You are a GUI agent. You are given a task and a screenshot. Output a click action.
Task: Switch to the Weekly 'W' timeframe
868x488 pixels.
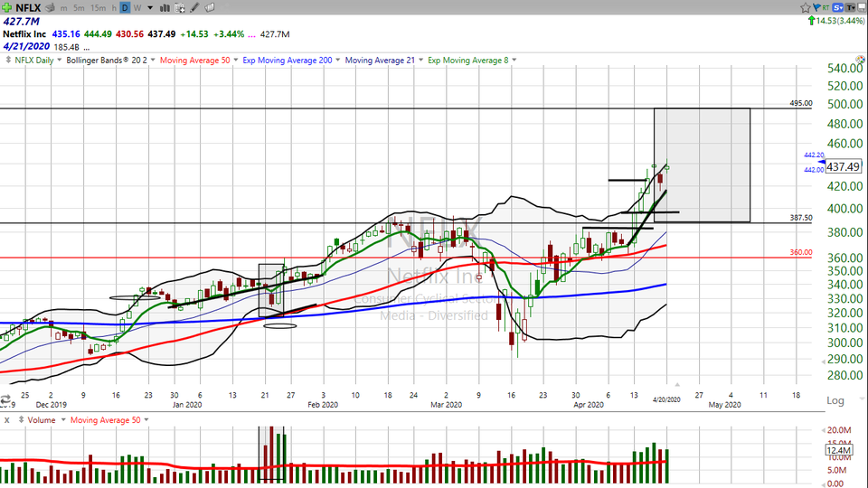coord(137,8)
